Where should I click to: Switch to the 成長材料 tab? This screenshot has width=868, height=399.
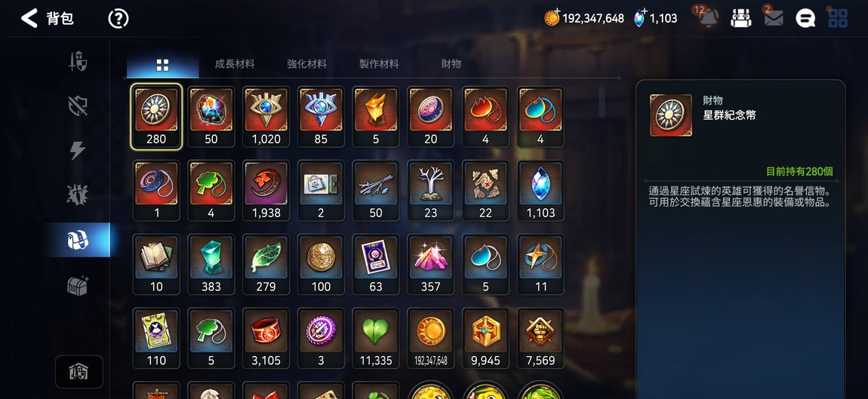235,63
